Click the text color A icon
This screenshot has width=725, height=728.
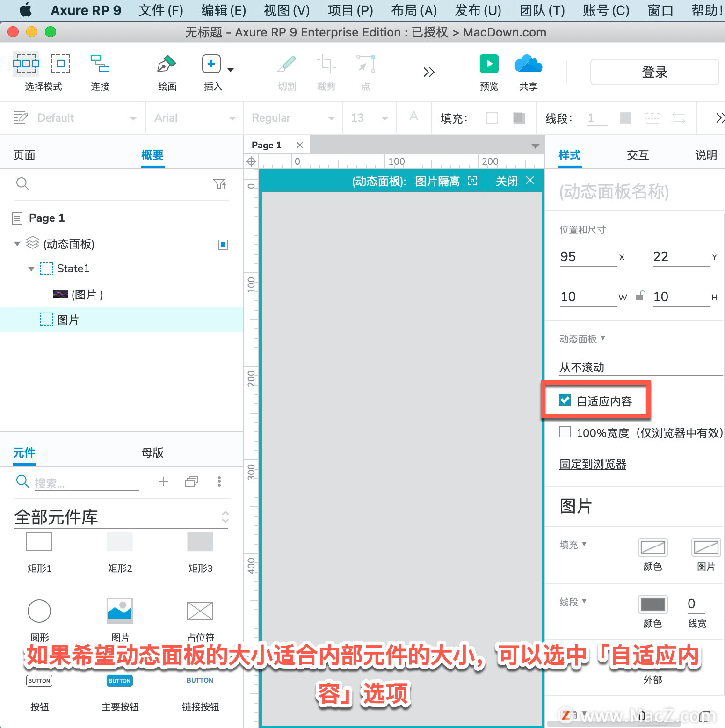click(413, 116)
